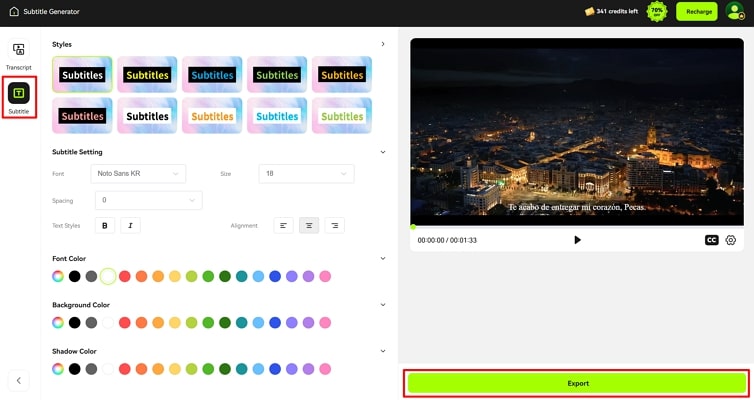The height and width of the screenshot is (400, 754).
Task: Open the Spacing dropdown
Action: coord(148,200)
